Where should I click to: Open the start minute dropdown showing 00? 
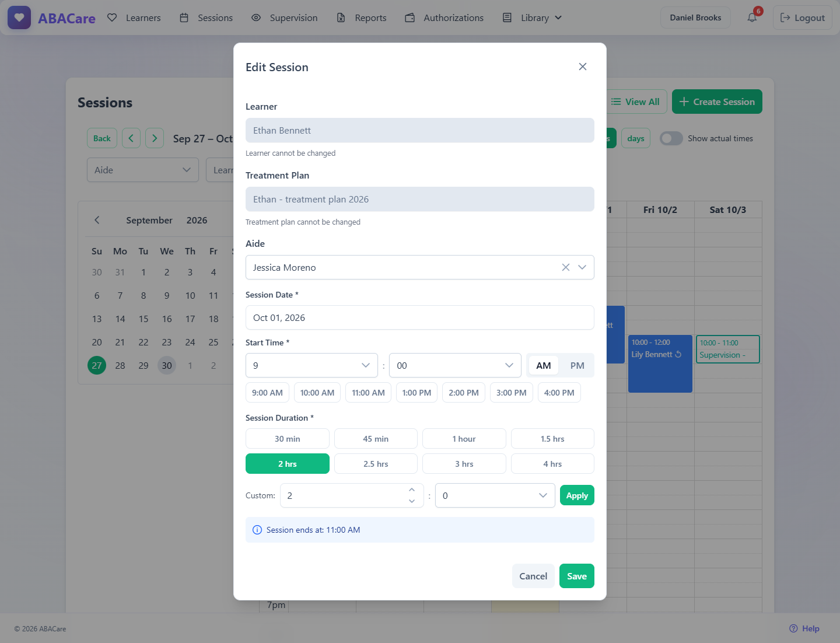455,365
